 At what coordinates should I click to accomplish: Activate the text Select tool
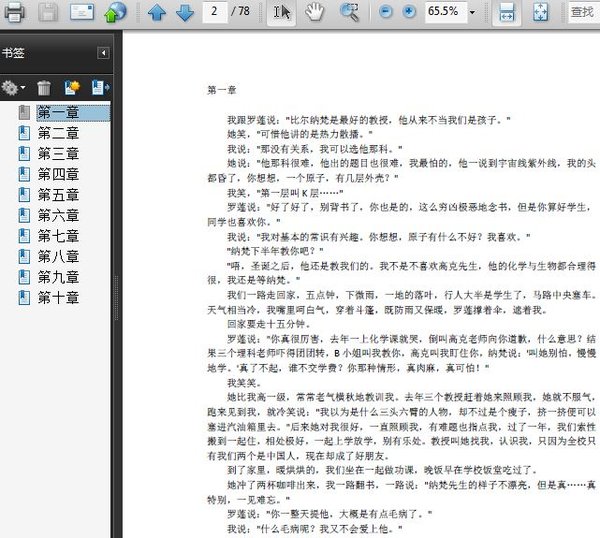tap(281, 12)
